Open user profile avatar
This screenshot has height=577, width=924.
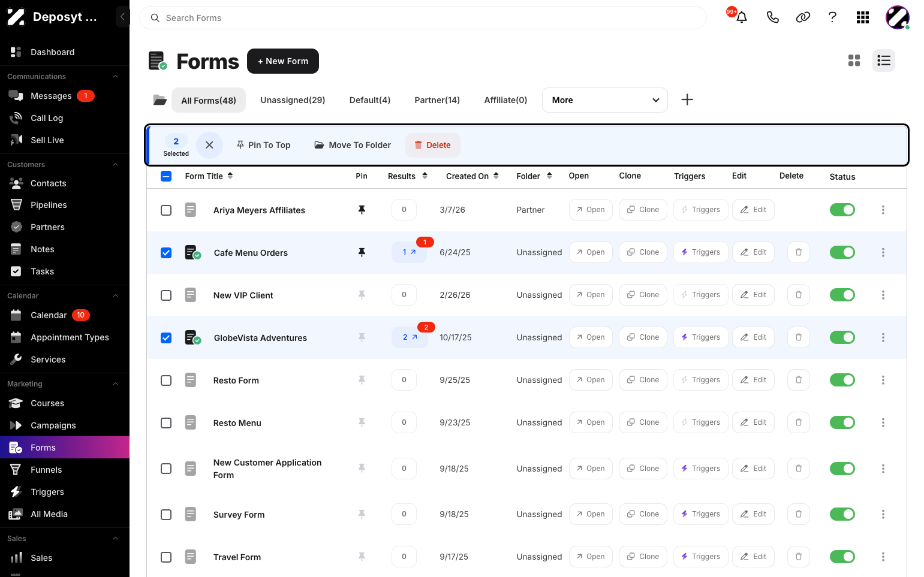[x=898, y=17]
